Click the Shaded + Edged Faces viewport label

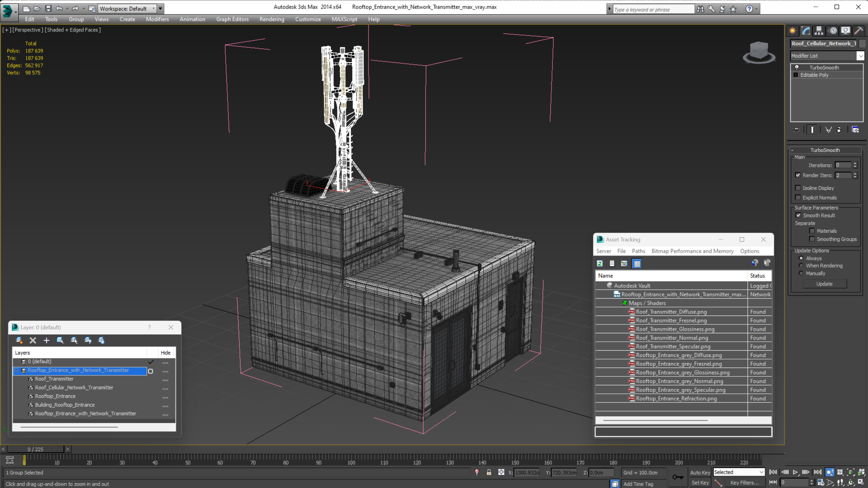pos(73,29)
